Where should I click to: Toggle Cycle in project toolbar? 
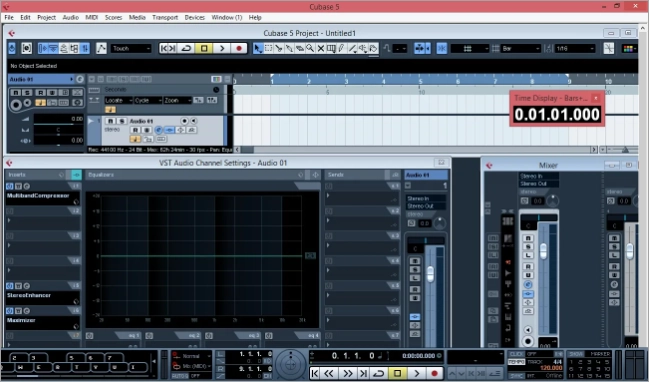(186, 48)
